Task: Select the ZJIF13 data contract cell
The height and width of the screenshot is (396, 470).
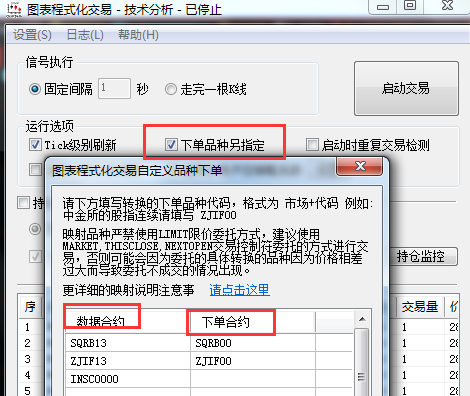Action: (128, 361)
